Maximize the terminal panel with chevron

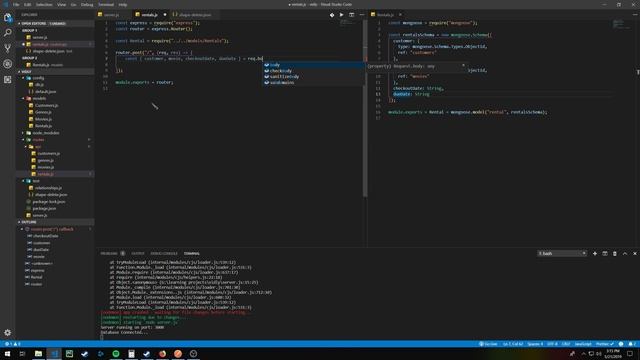[625, 253]
